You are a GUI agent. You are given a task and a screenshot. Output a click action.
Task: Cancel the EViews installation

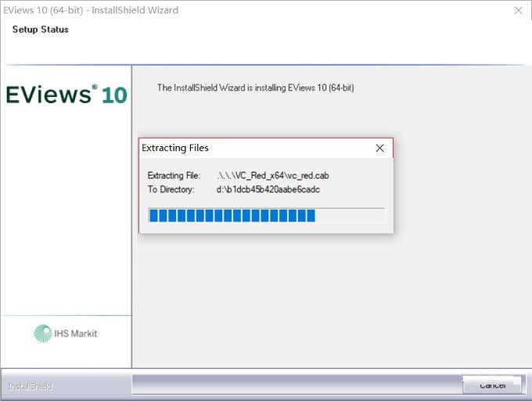(492, 385)
